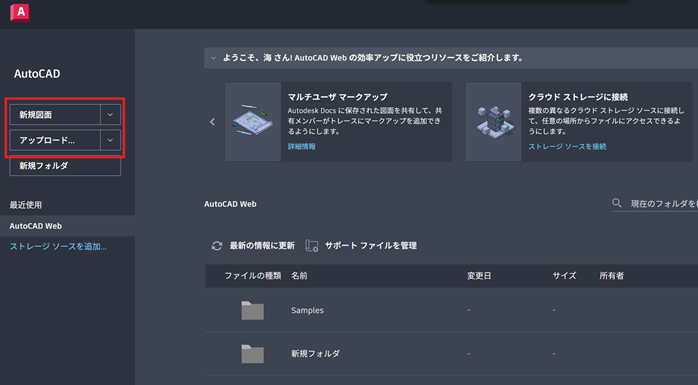Click the Samples folder icon
This screenshot has height=385, width=698.
point(253,310)
